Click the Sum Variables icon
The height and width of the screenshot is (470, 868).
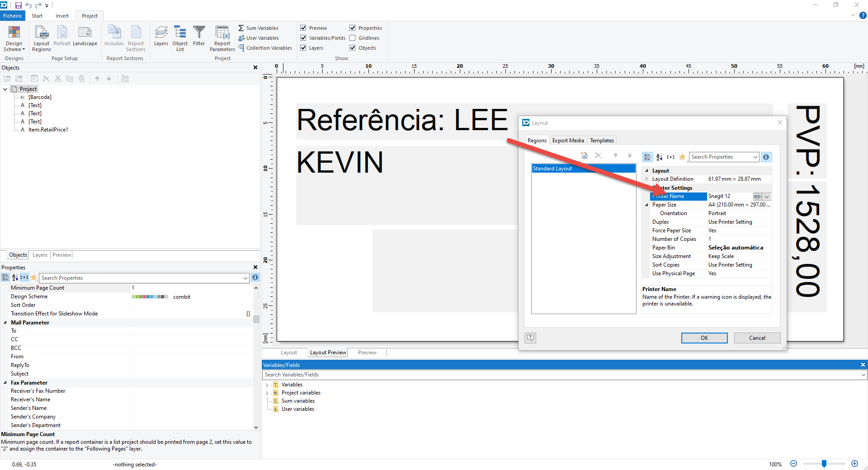[241, 28]
